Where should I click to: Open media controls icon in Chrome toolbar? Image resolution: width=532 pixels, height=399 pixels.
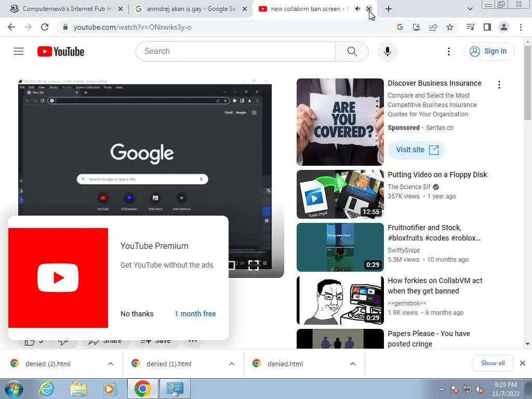(x=471, y=27)
